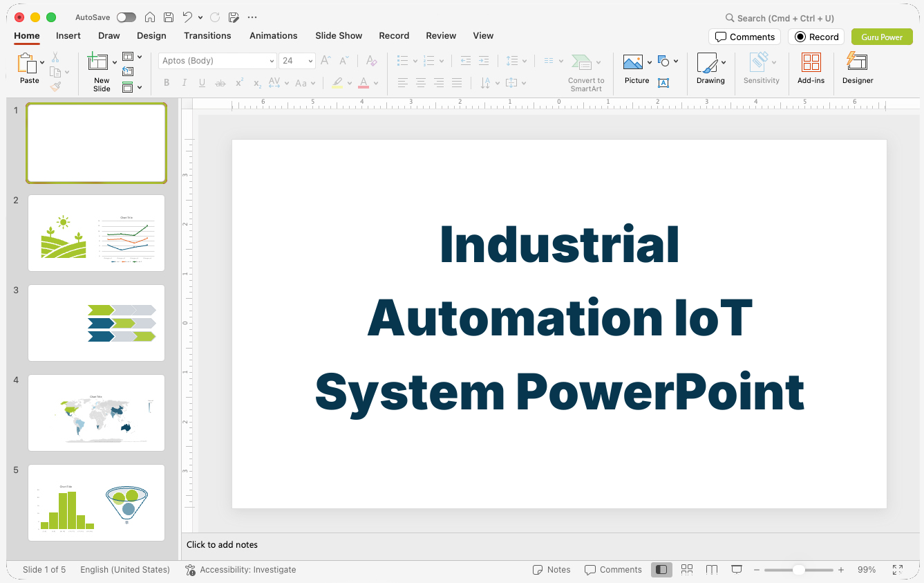Open the Designer pane icon
The width and height of the screenshot is (924, 583).
pyautogui.click(x=857, y=61)
